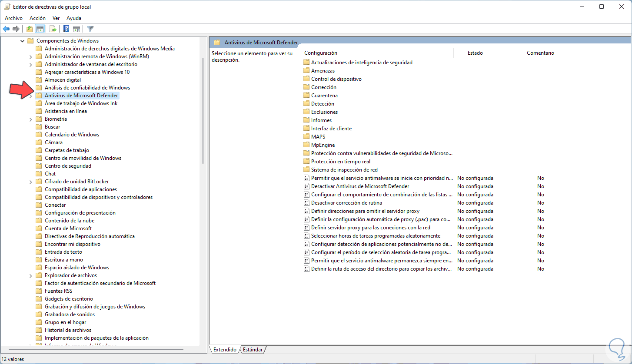Click the folder icon beside Cámara in the tree
This screenshot has height=364, width=632.
(39, 142)
